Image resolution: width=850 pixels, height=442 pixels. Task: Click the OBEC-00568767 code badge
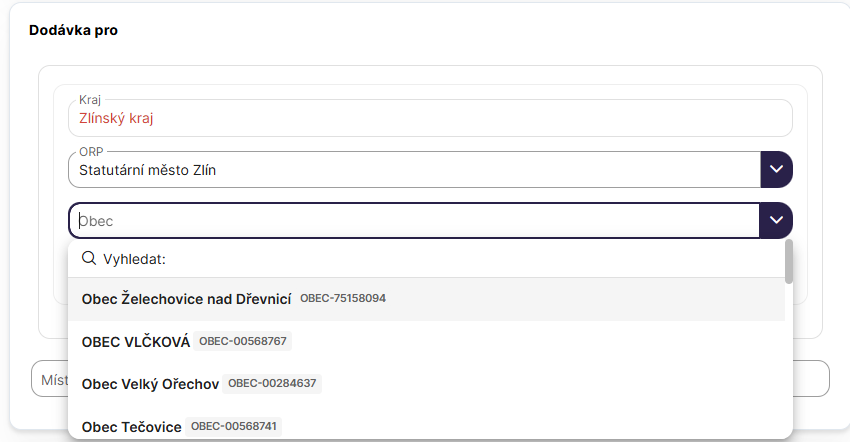(x=243, y=342)
